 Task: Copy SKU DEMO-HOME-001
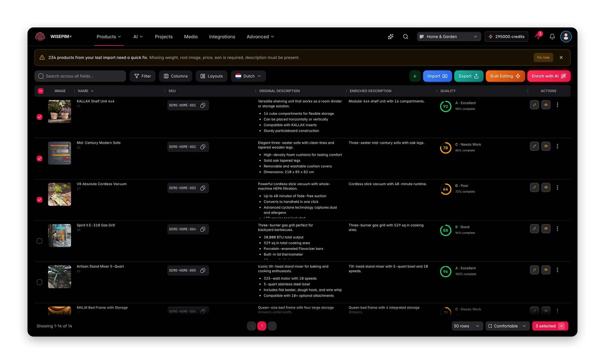[203, 105]
